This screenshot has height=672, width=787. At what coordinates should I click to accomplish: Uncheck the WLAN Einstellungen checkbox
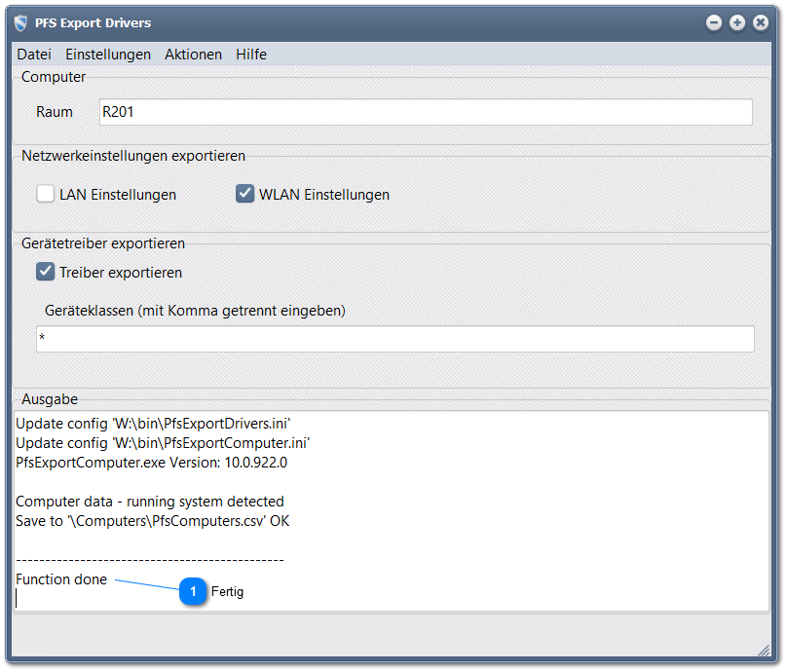(244, 194)
